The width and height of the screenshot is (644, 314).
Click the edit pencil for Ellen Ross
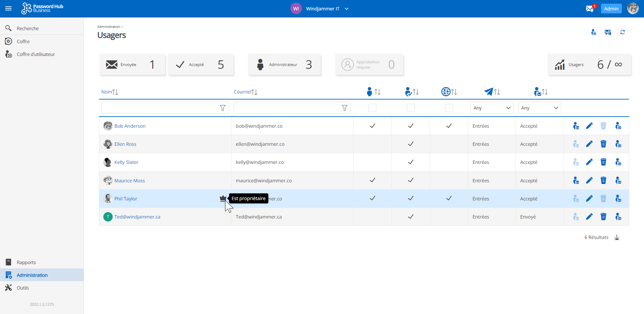pyautogui.click(x=589, y=144)
